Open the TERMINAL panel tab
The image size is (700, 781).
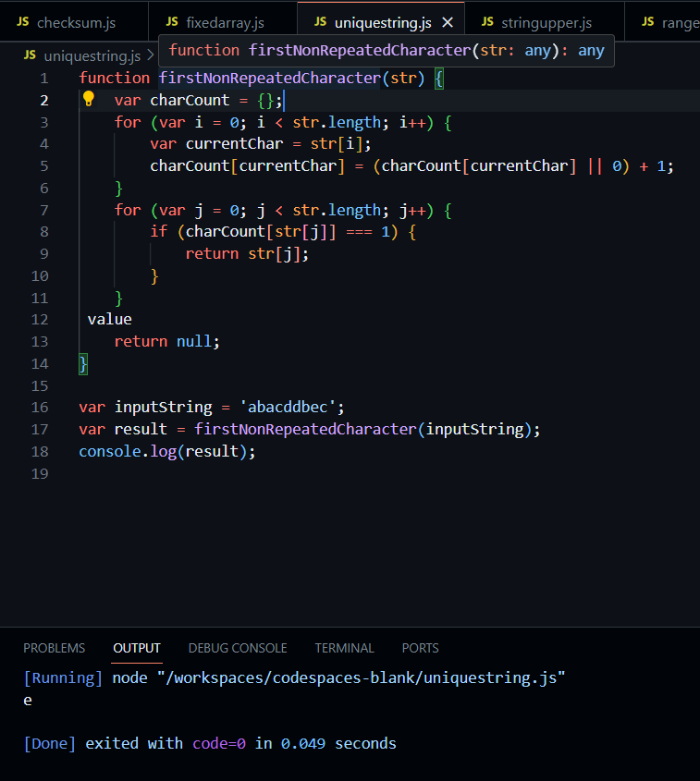point(344,648)
